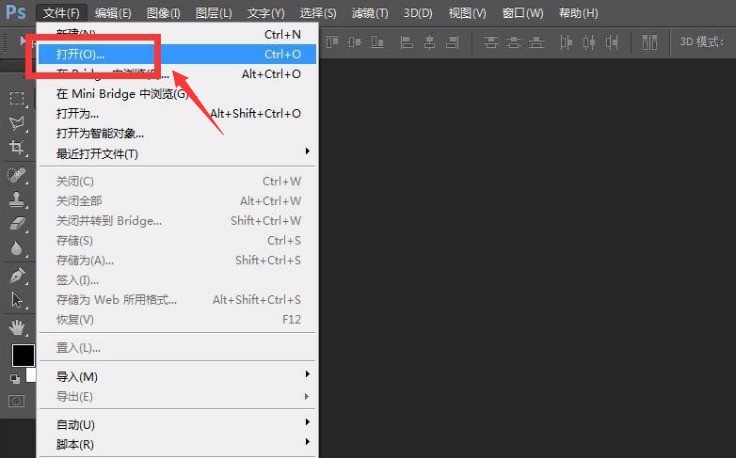
Task: Click Distribute Bottom Edges icon
Action: tap(536, 42)
